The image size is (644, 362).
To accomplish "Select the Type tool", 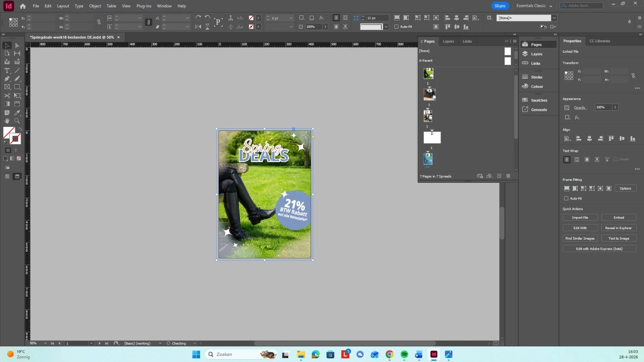I will 7,70.
